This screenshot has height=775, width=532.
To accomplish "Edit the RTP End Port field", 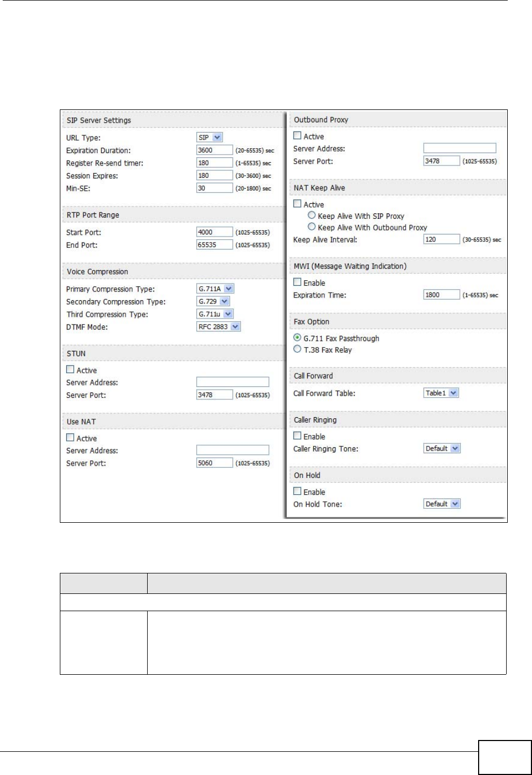I will 215,245.
